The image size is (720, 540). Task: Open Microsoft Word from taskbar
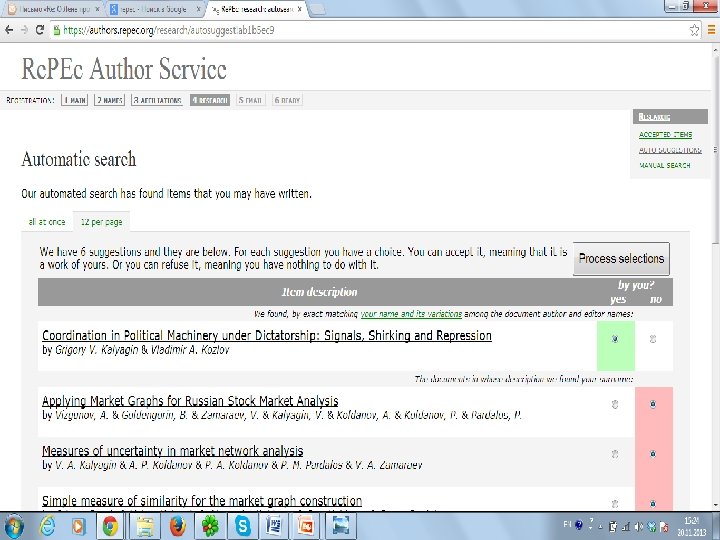pos(275,526)
